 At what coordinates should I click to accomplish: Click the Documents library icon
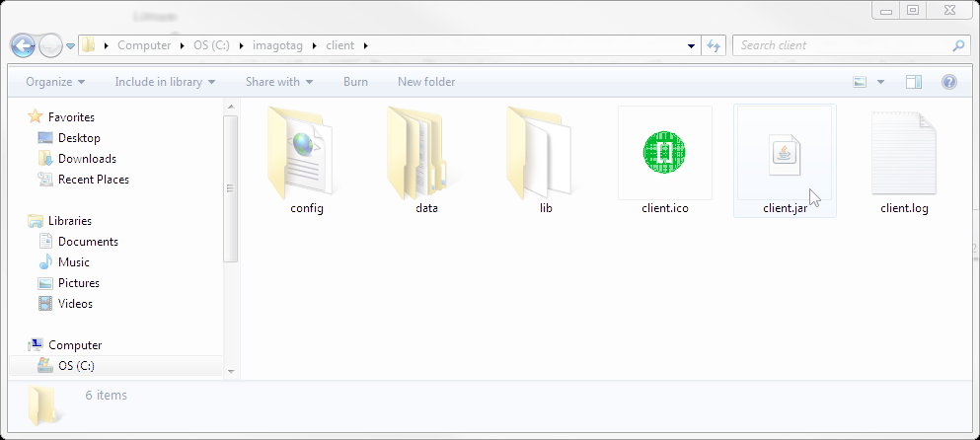pos(45,242)
